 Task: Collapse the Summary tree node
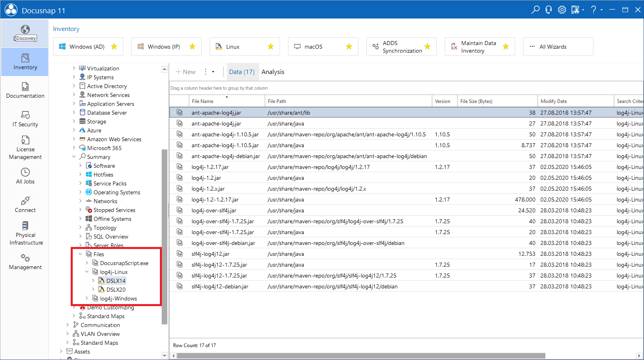click(74, 157)
